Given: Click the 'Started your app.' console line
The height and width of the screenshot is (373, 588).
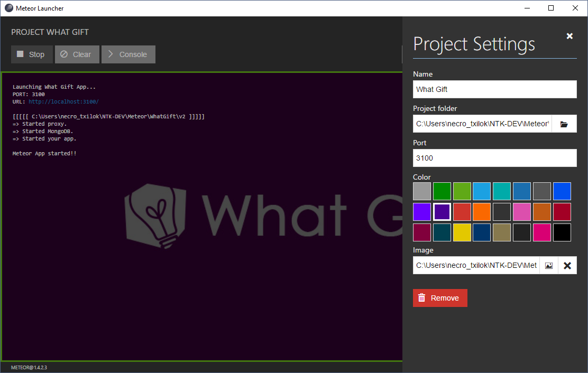Looking at the screenshot, I should pos(44,138).
